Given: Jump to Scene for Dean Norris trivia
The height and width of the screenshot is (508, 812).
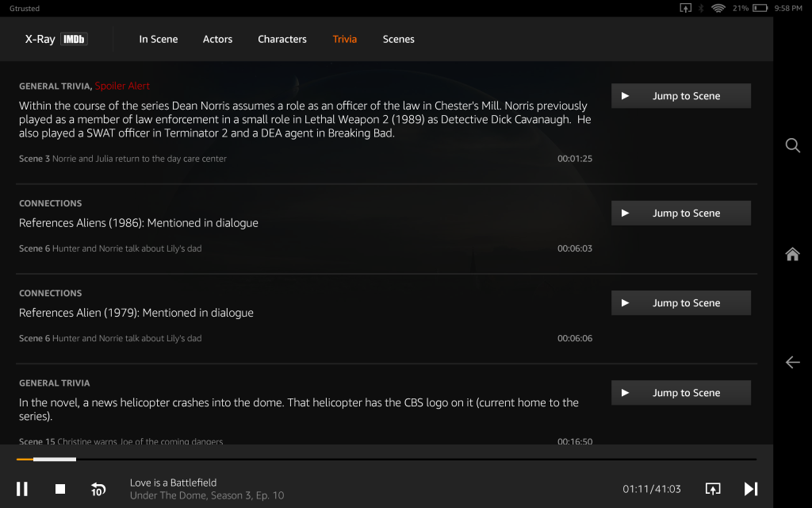Looking at the screenshot, I should (x=681, y=96).
